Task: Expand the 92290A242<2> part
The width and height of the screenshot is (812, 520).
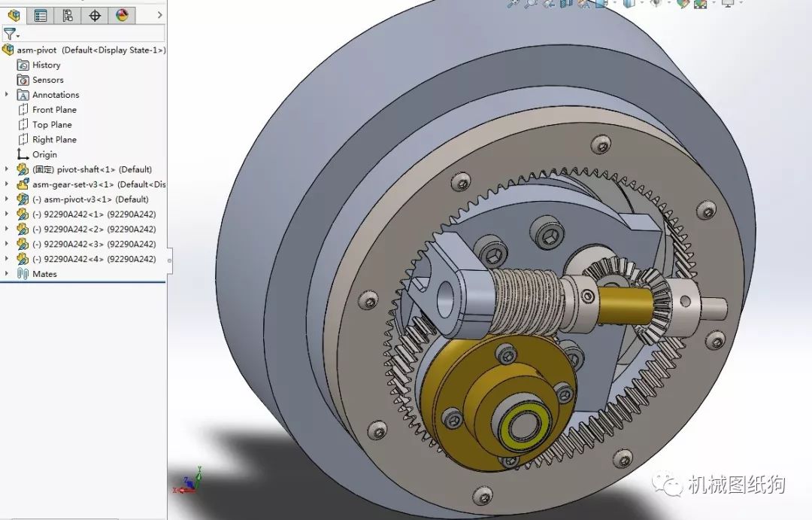Action: 6,229
